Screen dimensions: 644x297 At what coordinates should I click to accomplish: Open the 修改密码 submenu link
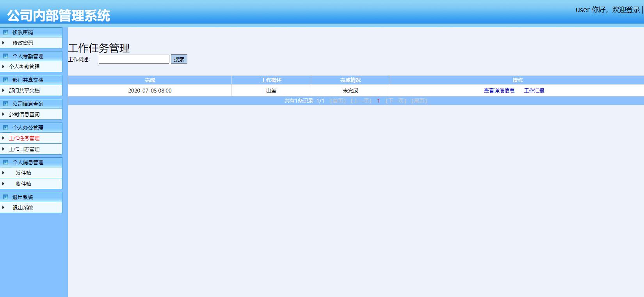click(23, 43)
